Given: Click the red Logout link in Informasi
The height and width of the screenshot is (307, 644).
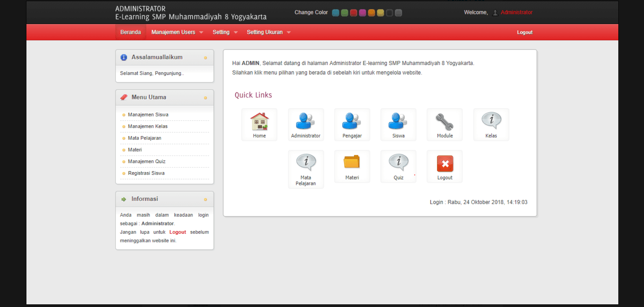Looking at the screenshot, I should point(177,232).
